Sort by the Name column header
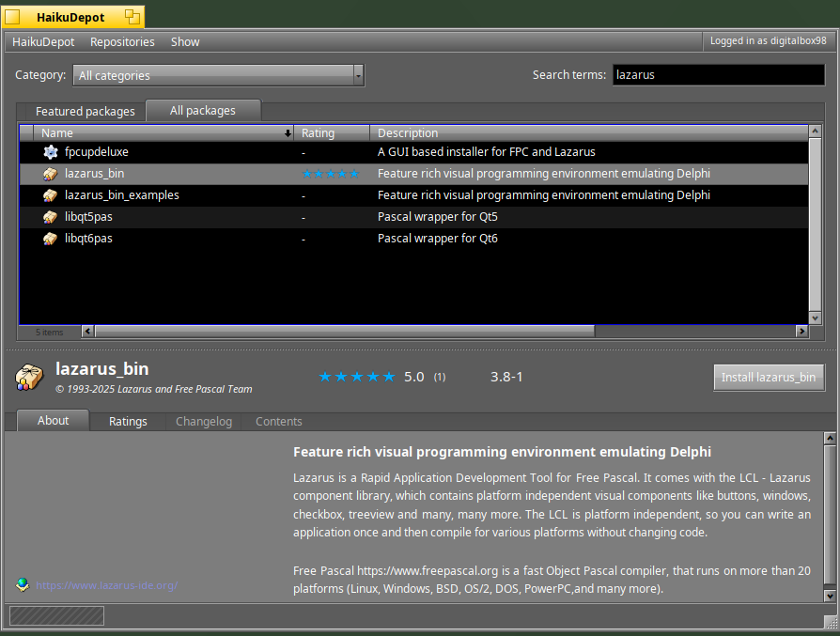 163,132
